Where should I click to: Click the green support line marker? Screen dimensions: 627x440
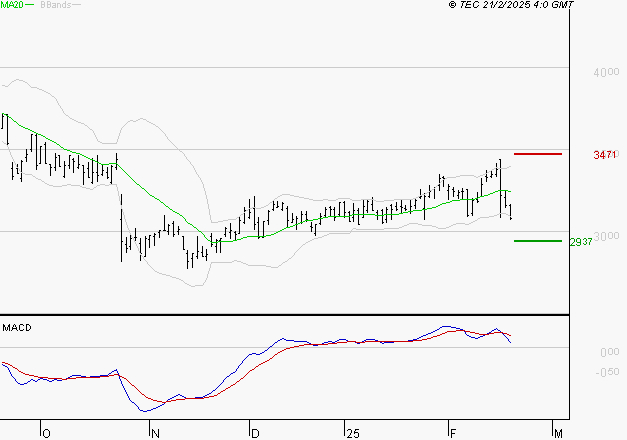pos(538,241)
